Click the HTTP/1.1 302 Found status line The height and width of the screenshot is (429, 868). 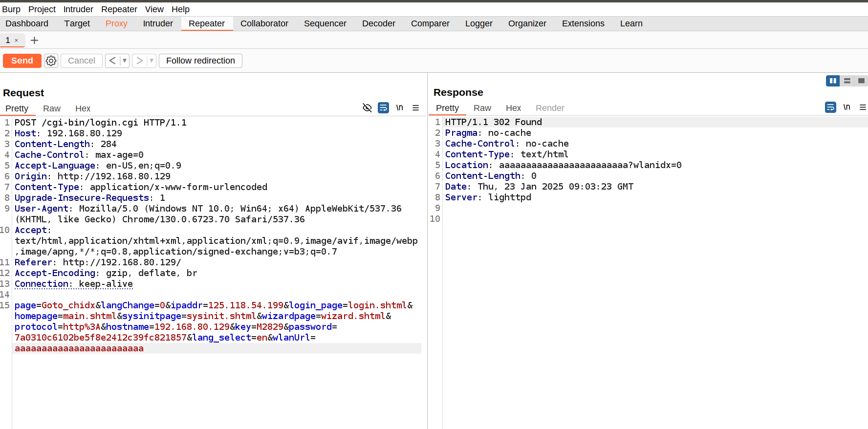click(494, 122)
